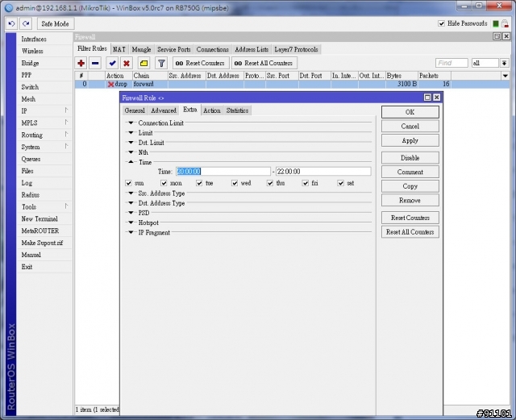Click the red plus Add rule icon
The height and width of the screenshot is (420, 516).
(81, 63)
